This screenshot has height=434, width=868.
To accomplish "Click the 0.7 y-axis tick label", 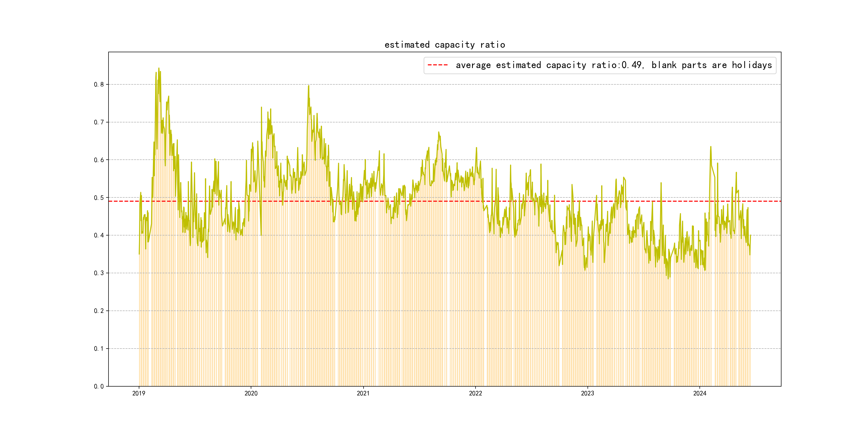I will [99, 122].
